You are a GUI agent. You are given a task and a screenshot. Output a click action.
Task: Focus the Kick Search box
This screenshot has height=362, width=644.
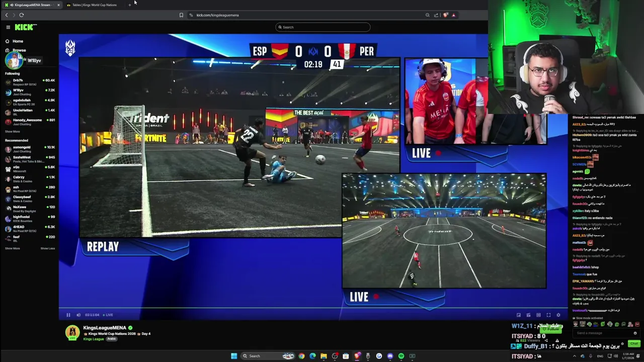[323, 27]
